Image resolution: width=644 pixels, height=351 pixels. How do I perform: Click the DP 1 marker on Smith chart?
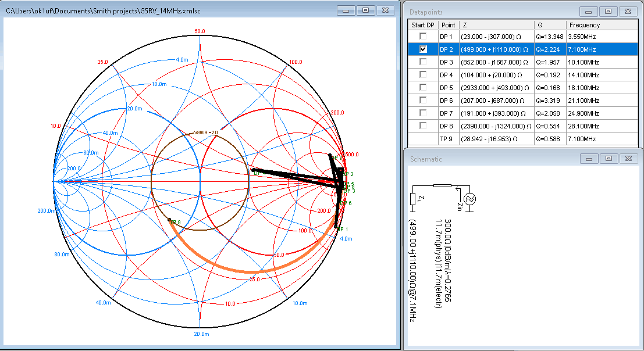337,227
